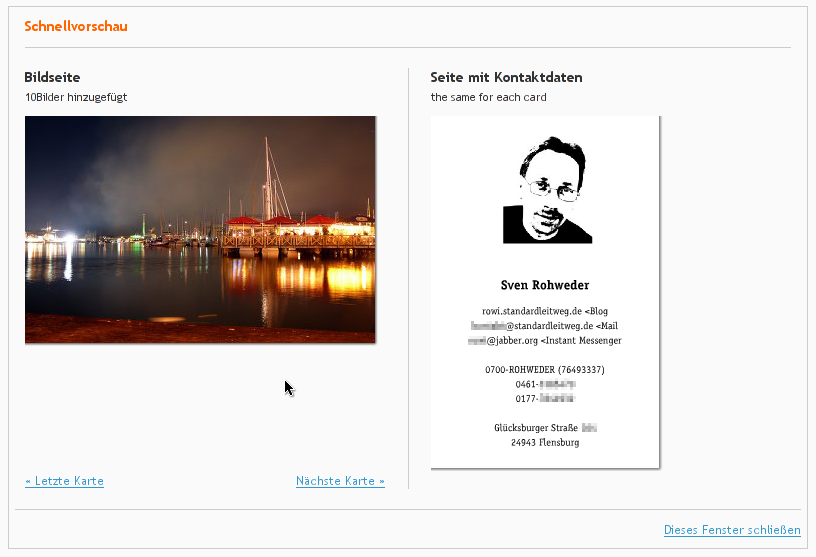Viewport: 816px width, 557px height.
Task: Click the @jabber.org Instant Messenger line
Action: pyautogui.click(x=545, y=340)
